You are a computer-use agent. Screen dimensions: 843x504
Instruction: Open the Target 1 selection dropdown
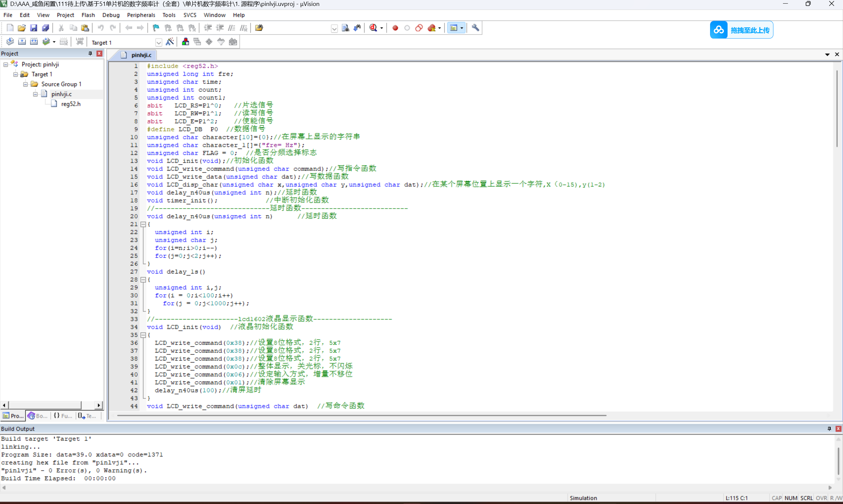(158, 42)
